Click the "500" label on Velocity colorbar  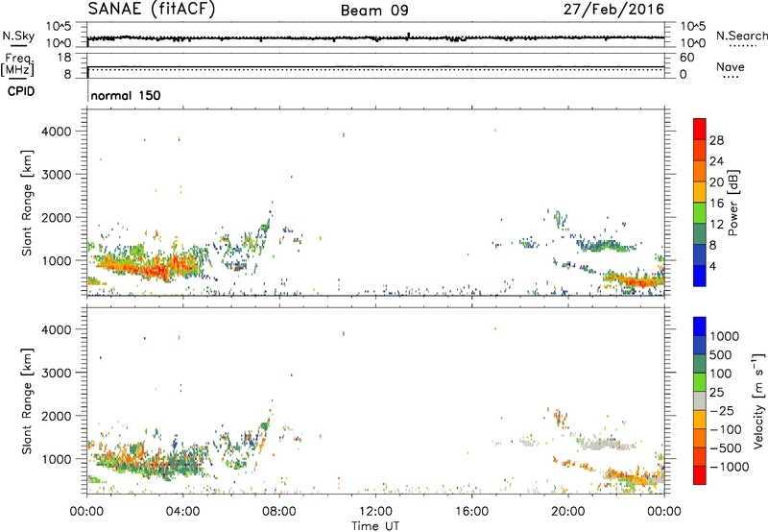click(721, 354)
